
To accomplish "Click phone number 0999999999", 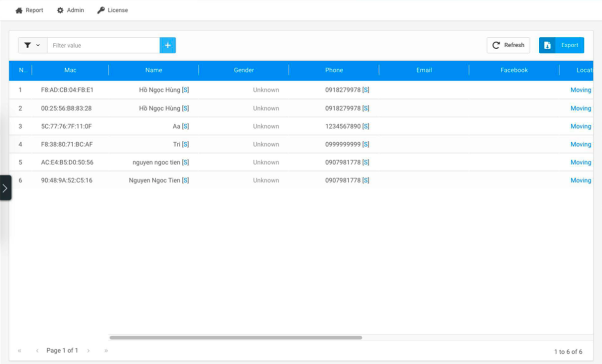I will [x=343, y=144].
